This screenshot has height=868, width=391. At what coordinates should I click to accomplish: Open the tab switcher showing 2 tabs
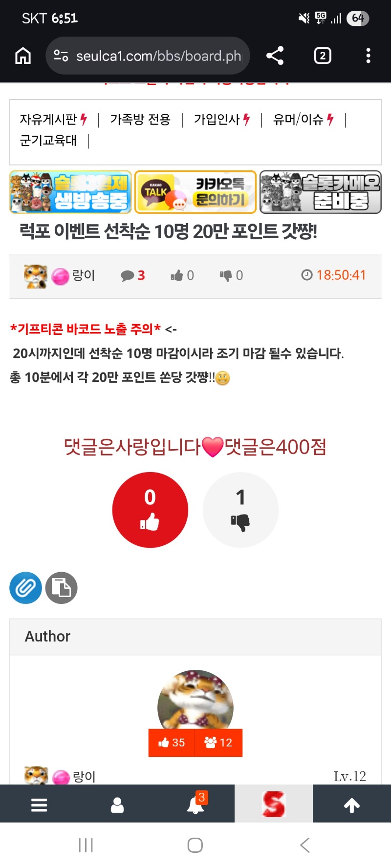pos(323,56)
